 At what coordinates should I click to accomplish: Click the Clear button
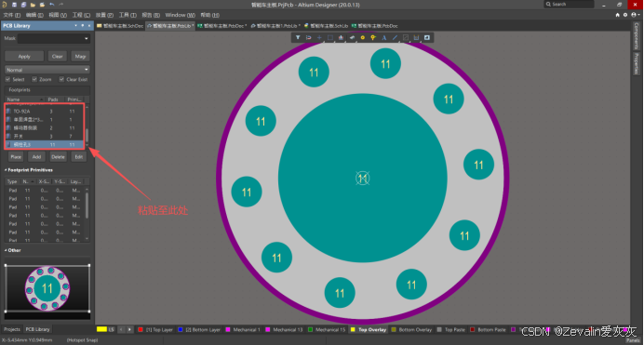[57, 56]
